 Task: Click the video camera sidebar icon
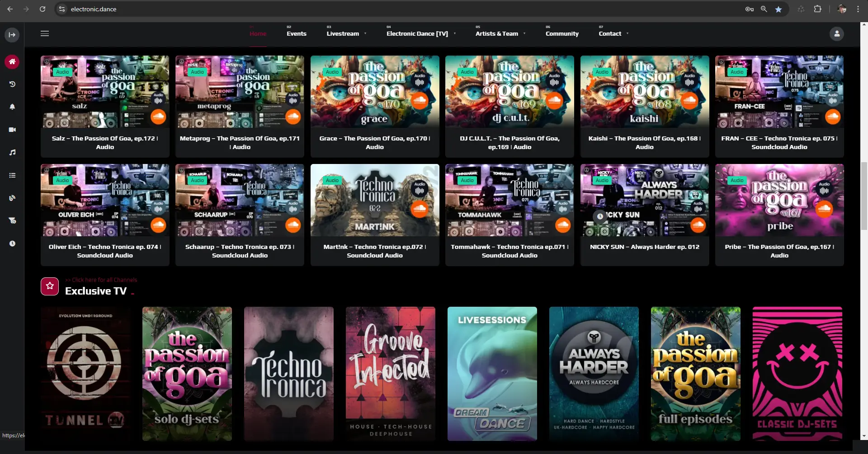coord(12,130)
